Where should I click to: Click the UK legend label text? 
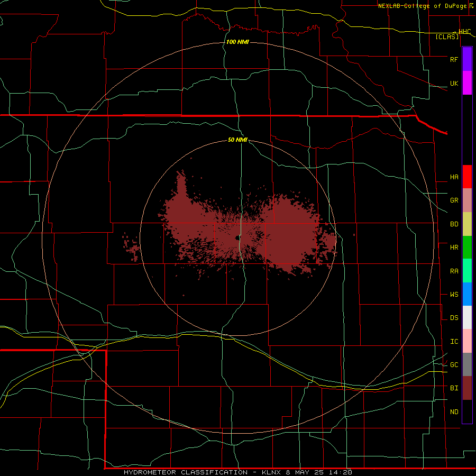point(454,84)
